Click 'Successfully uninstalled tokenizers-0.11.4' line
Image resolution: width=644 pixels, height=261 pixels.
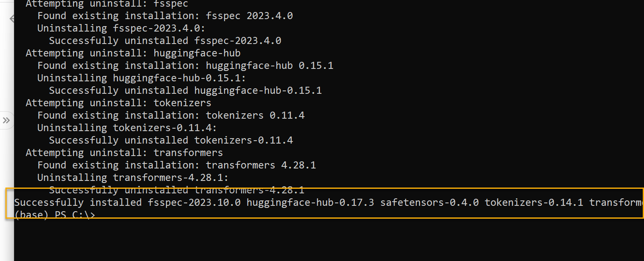tap(171, 140)
